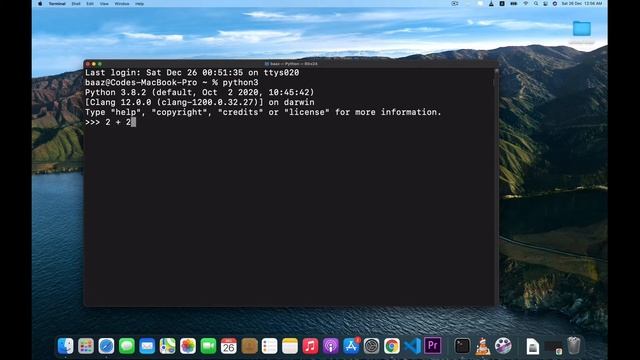Launch Adobe Premiere Pro from dock
Viewport: 640px width, 360px height.
(x=433, y=345)
